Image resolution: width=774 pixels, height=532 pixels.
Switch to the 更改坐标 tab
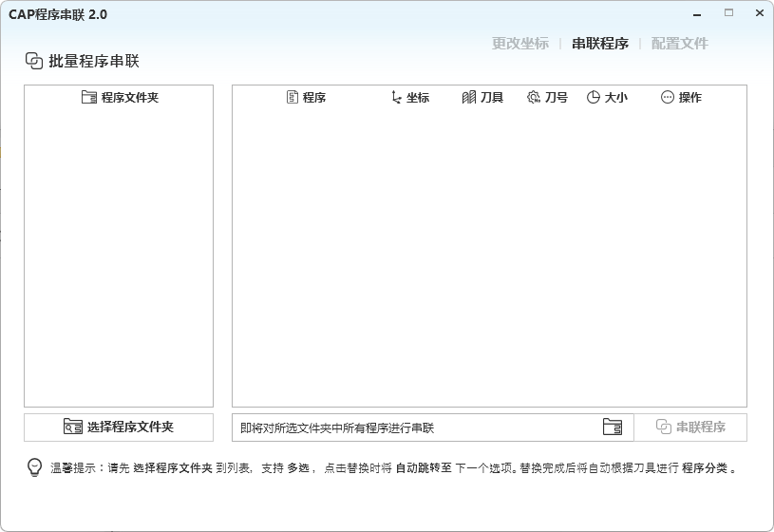coord(519,44)
